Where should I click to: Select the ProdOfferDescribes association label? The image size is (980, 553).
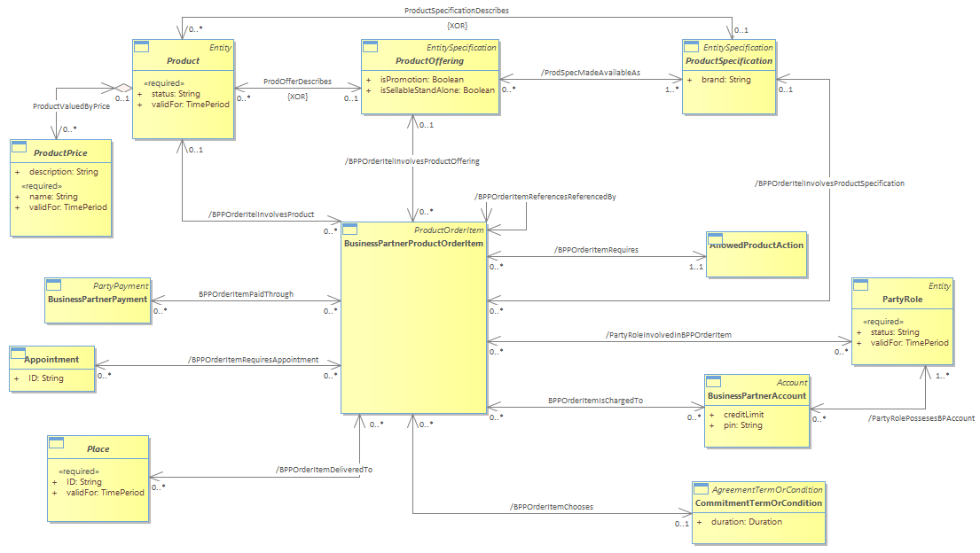297,82
